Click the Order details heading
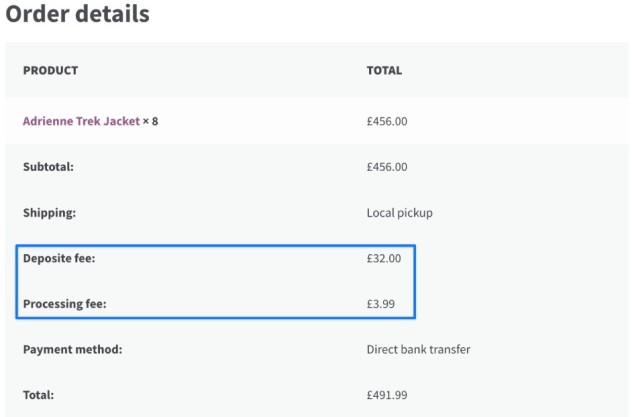Screen dimensions: 632x417 [77, 13]
